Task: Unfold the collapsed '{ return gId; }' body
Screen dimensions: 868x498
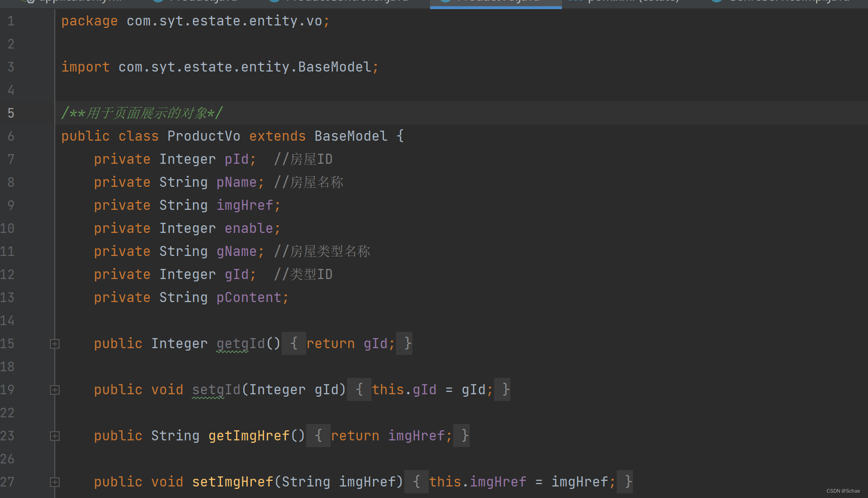Action: point(347,343)
